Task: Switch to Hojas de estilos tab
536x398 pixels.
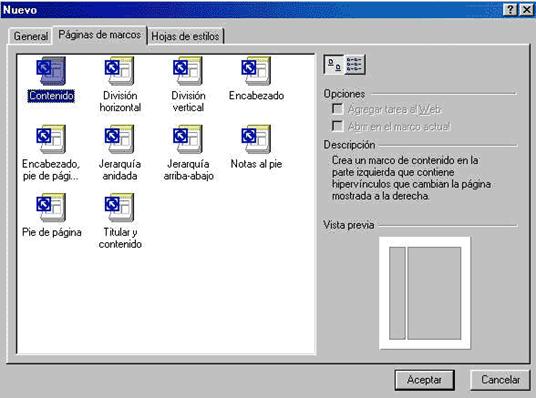Action: (x=185, y=36)
